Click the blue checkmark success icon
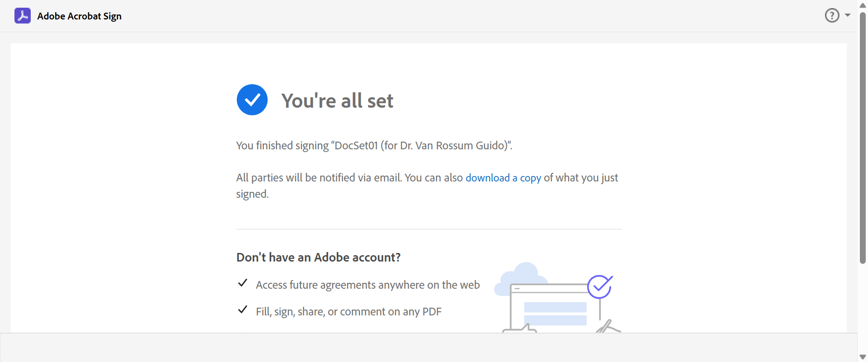868x362 pixels. click(x=252, y=100)
